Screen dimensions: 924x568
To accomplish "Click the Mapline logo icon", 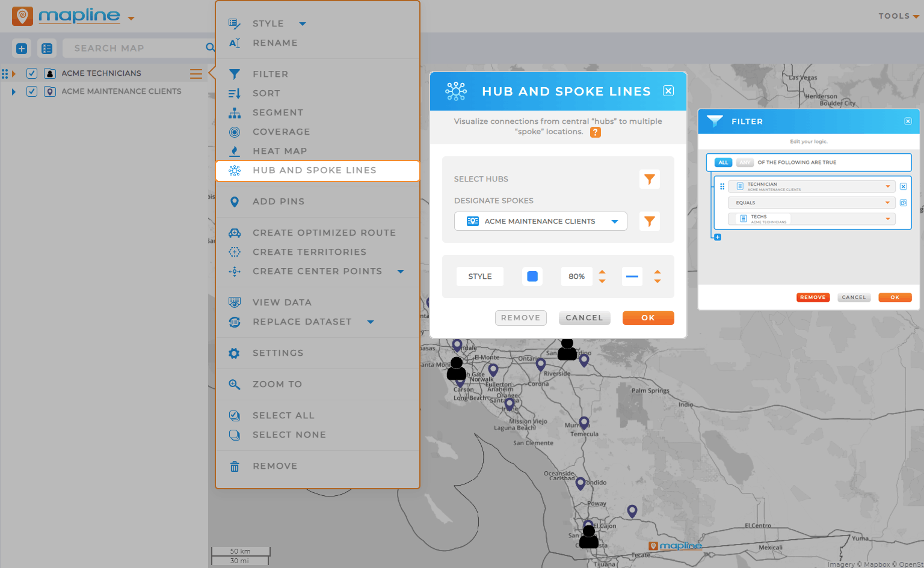I will pyautogui.click(x=22, y=16).
